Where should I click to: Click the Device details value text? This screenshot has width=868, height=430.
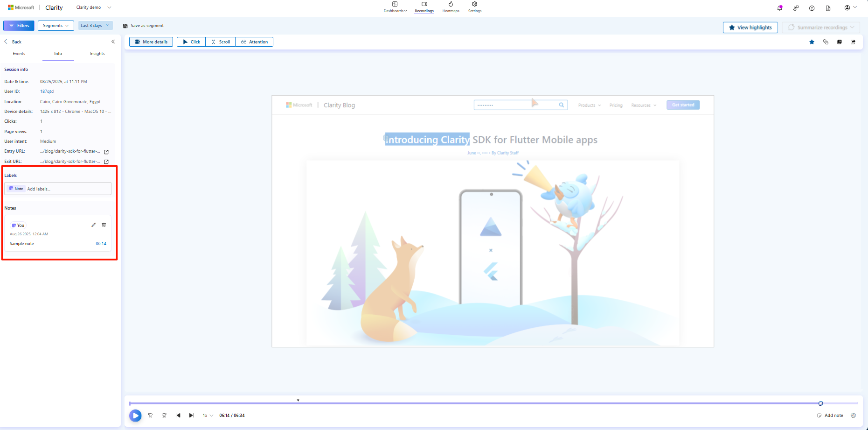tap(76, 112)
